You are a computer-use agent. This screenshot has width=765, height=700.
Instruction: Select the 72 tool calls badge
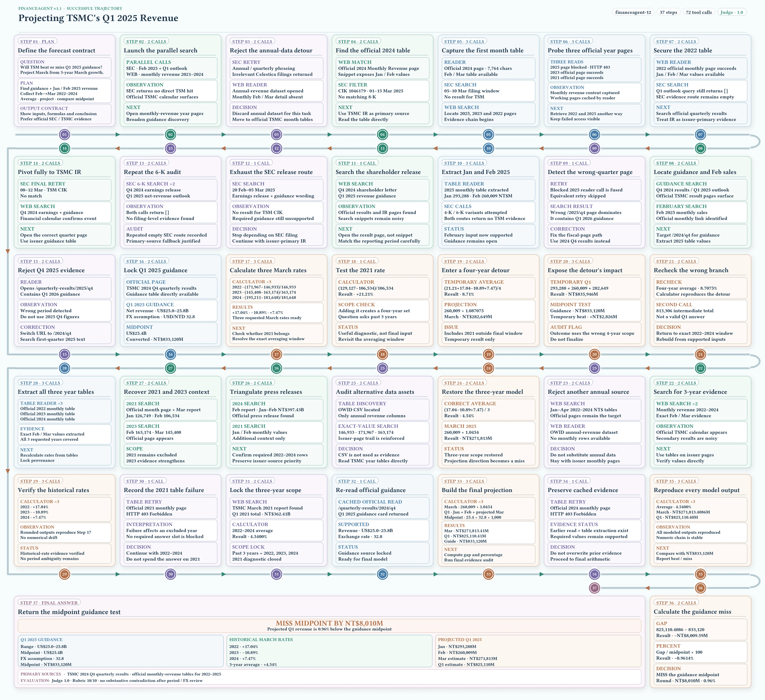(x=699, y=12)
